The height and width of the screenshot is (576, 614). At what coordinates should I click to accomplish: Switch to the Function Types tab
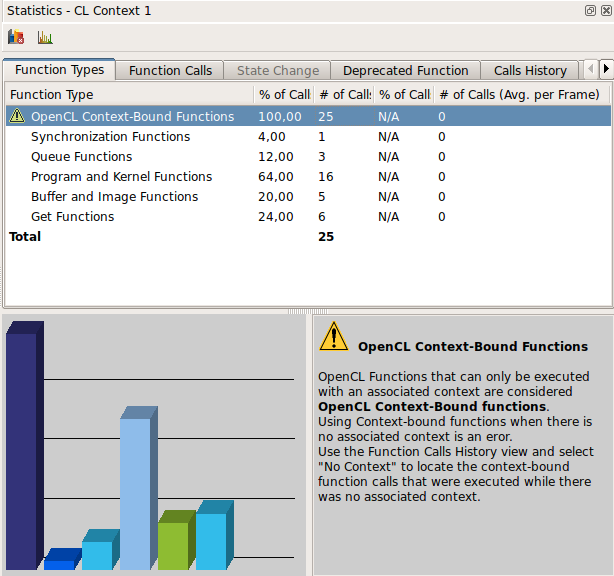coord(60,70)
